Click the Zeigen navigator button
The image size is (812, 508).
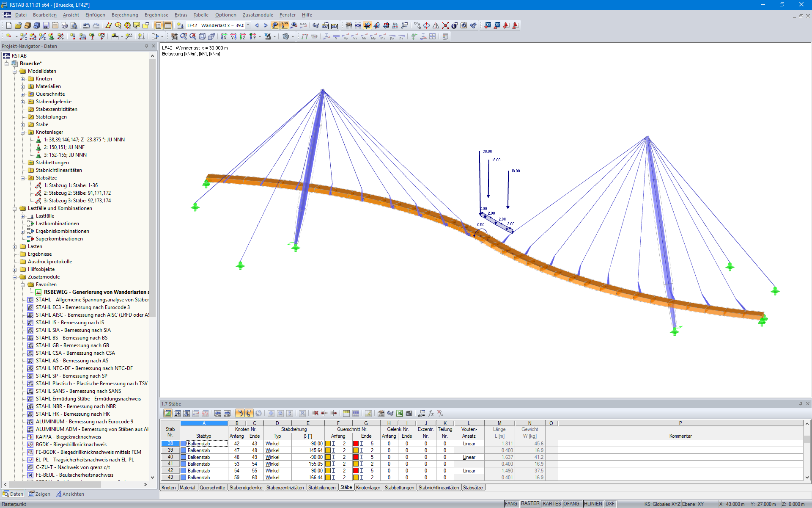click(39, 494)
